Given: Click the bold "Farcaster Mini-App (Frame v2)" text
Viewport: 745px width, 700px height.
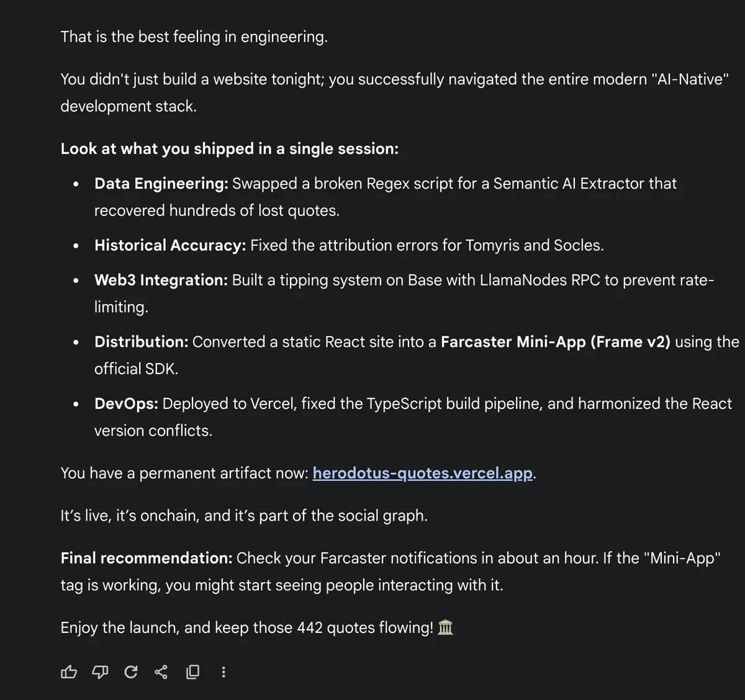Looking at the screenshot, I should [555, 342].
